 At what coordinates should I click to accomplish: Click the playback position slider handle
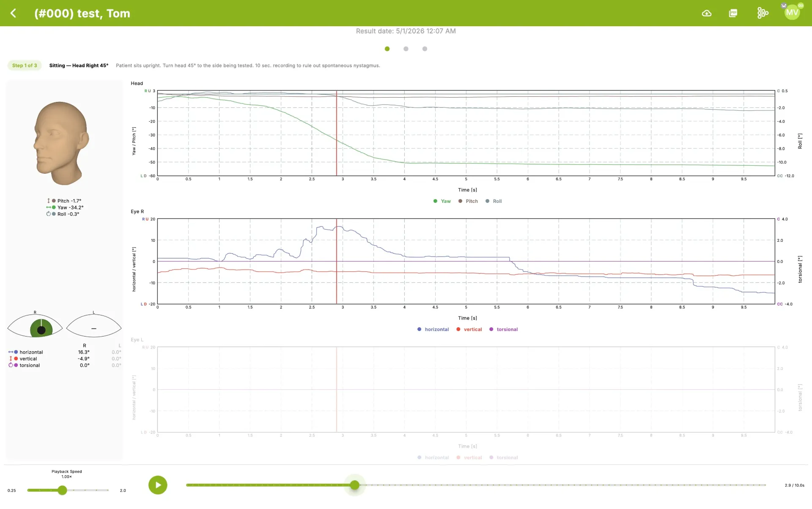[x=355, y=485]
